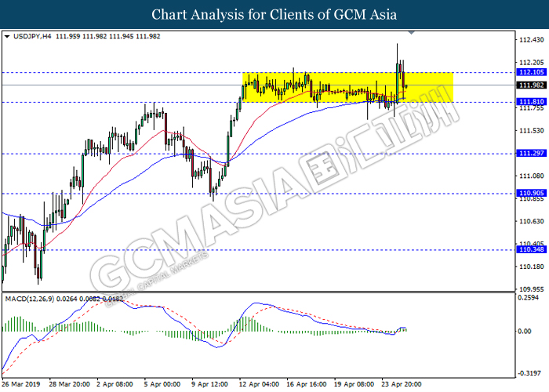Select the 111.982 current price label
Screen dimensions: 549x392
tap(532, 85)
